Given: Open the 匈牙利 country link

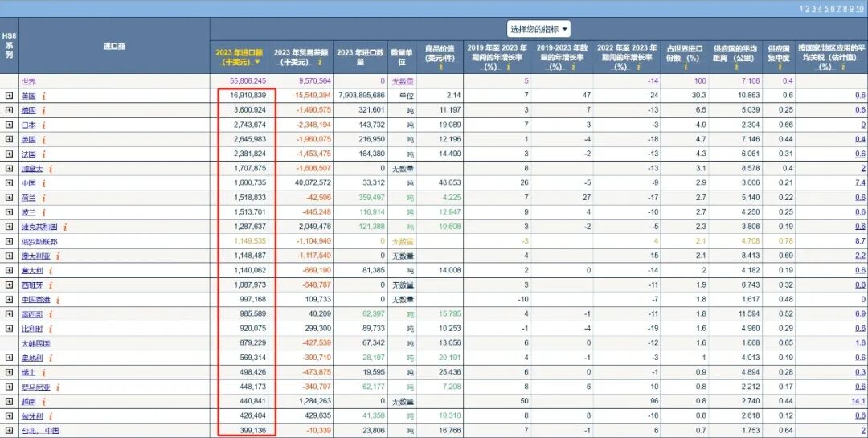Looking at the screenshot, I should coord(32,415).
